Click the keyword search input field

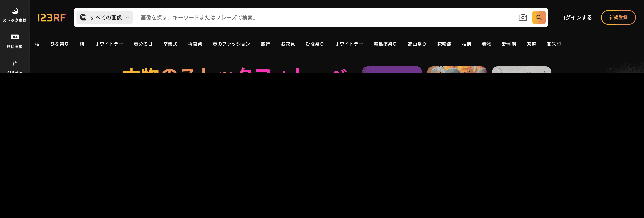[x=325, y=17]
